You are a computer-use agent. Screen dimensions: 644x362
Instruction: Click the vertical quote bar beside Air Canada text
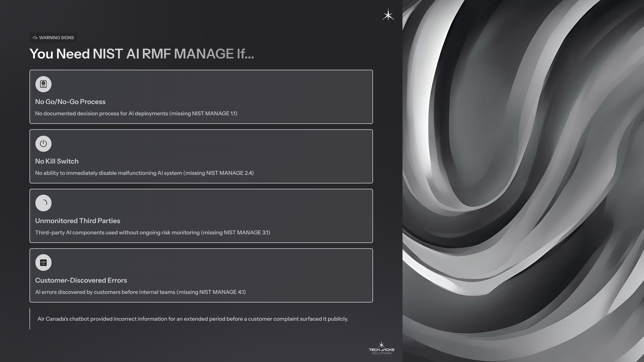pyautogui.click(x=30, y=319)
